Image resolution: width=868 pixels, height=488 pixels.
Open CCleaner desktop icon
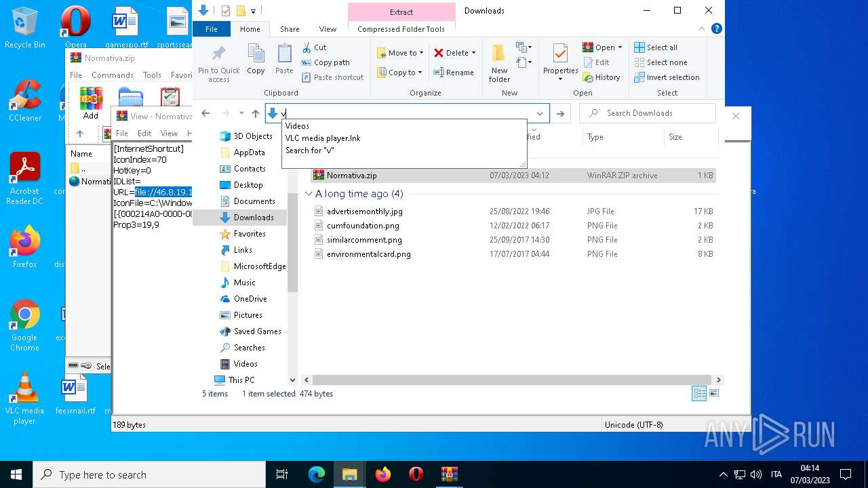pos(25,101)
